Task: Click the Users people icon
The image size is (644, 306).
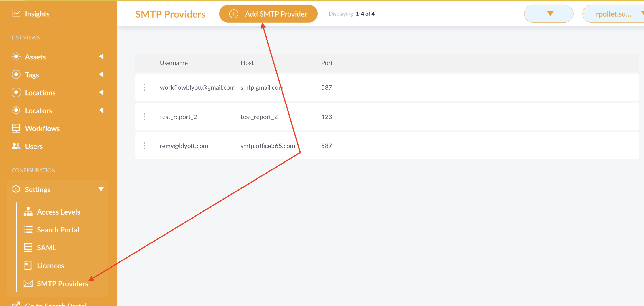Action: [x=16, y=146]
